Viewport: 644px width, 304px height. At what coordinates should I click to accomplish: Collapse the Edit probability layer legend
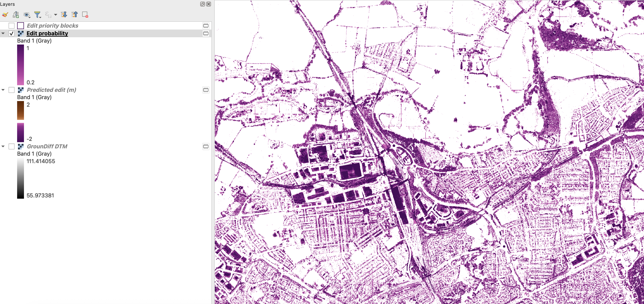tap(3, 33)
